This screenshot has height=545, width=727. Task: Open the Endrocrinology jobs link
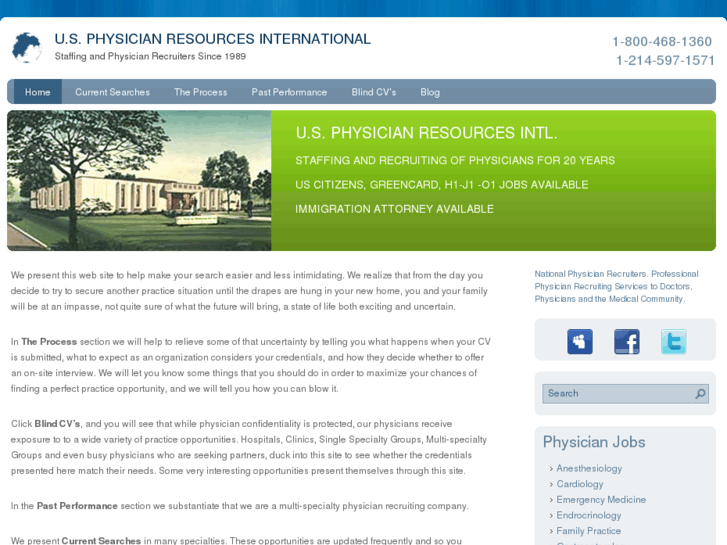(x=588, y=515)
